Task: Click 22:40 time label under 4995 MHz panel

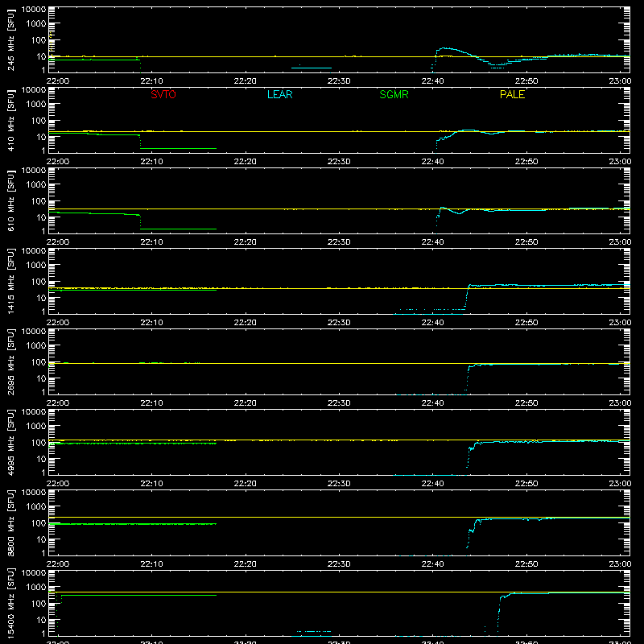Action: (x=432, y=484)
